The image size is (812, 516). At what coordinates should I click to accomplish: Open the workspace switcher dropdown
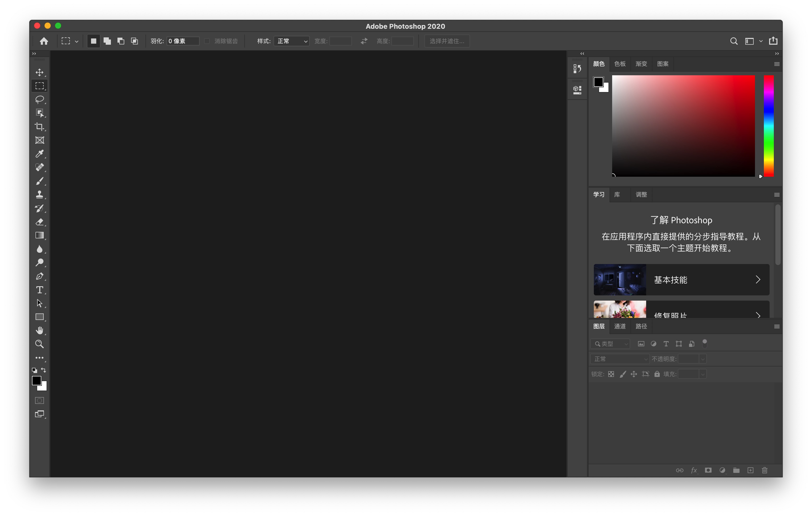coord(761,41)
